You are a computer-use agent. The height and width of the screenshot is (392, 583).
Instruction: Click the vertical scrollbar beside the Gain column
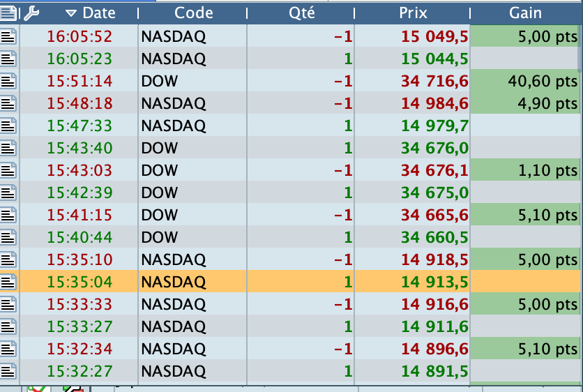pyautogui.click(x=580, y=48)
